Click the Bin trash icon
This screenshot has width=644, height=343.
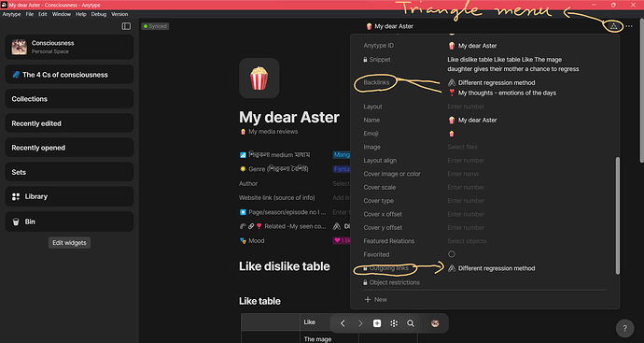[x=16, y=222]
